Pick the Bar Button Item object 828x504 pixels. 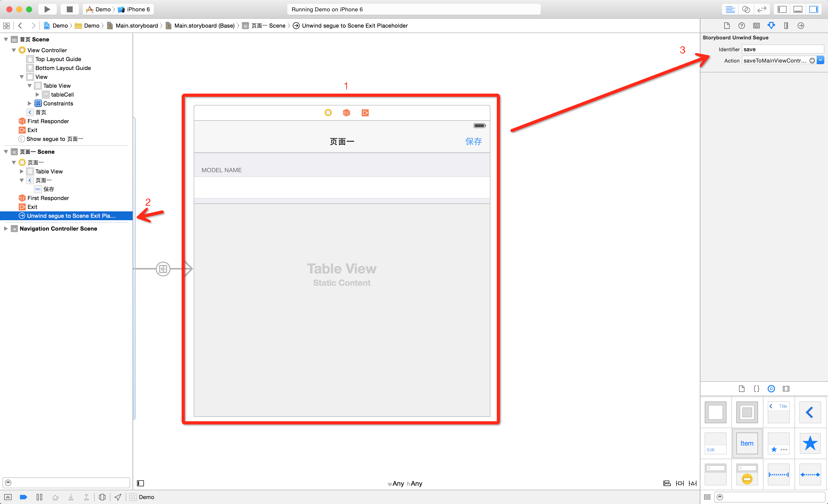pyautogui.click(x=747, y=443)
